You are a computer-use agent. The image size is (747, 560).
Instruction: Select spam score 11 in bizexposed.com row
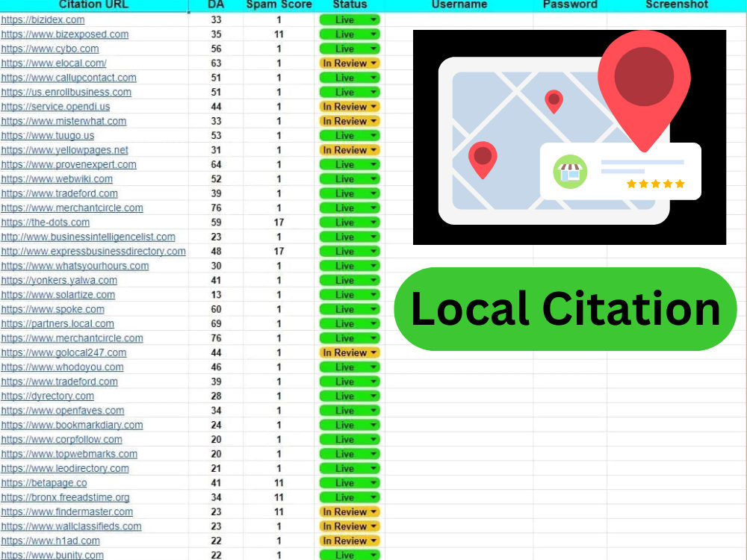pos(279,34)
